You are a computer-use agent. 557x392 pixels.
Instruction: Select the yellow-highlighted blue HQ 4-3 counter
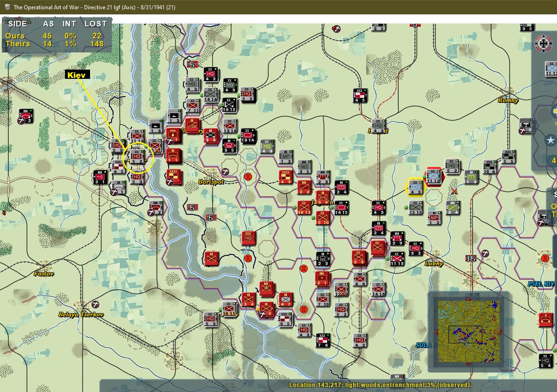(x=415, y=187)
